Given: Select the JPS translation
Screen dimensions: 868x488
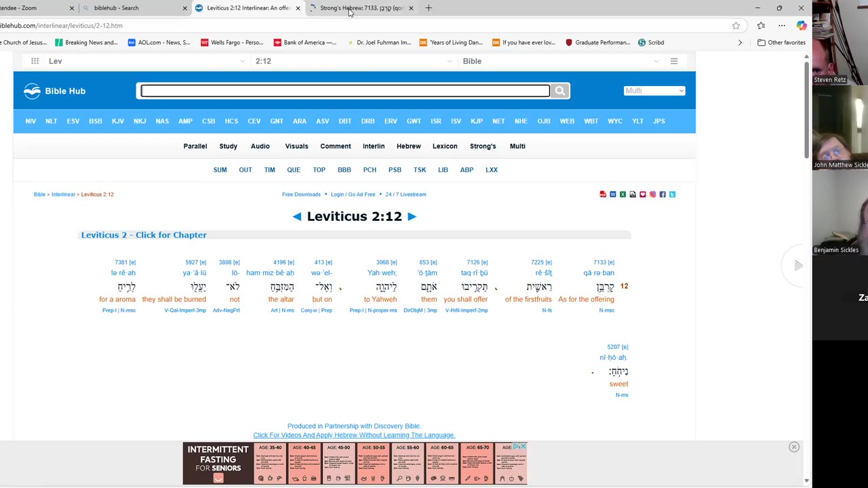Looking at the screenshot, I should [x=658, y=121].
